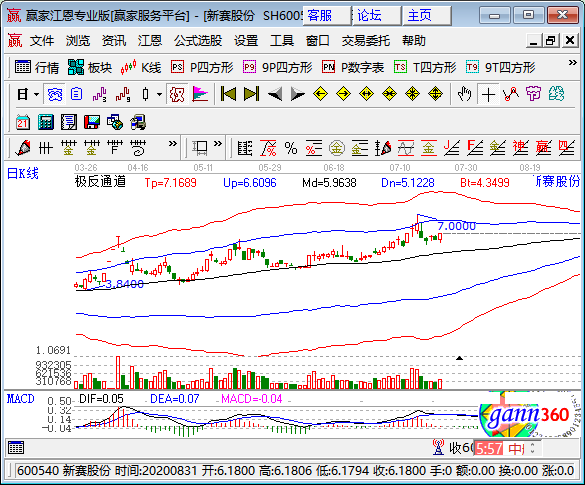The height and width of the screenshot is (485, 585).
Task: Click the red J angle-line tool
Action: 452,148
